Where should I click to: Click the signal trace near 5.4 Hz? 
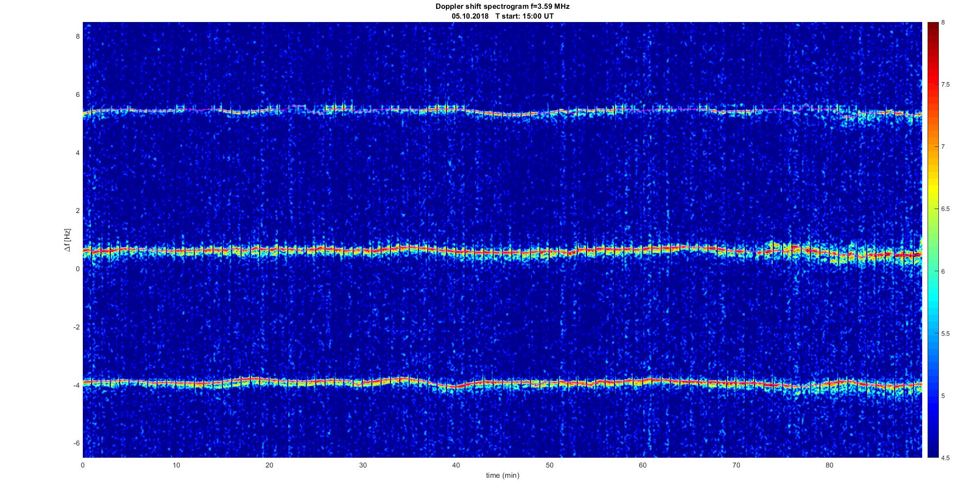[502, 112]
